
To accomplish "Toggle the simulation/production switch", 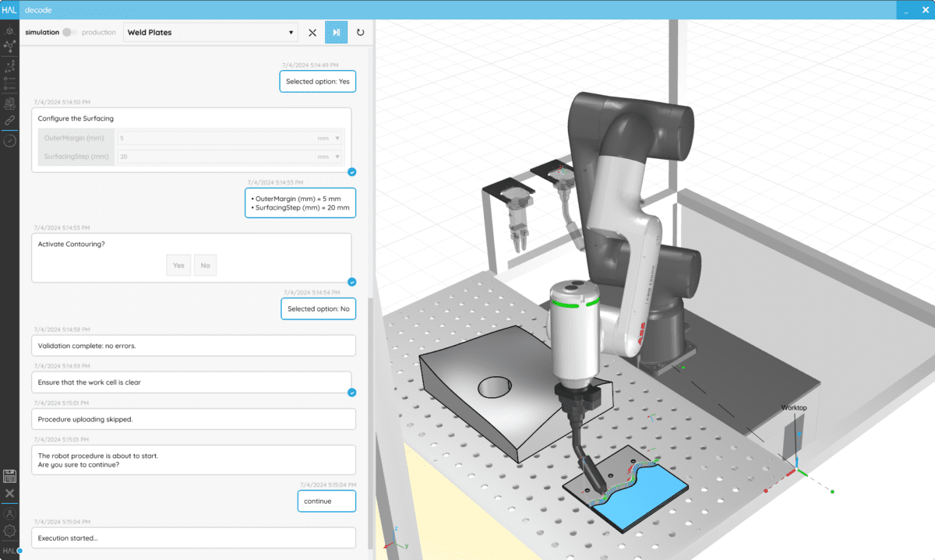I will tap(70, 33).
